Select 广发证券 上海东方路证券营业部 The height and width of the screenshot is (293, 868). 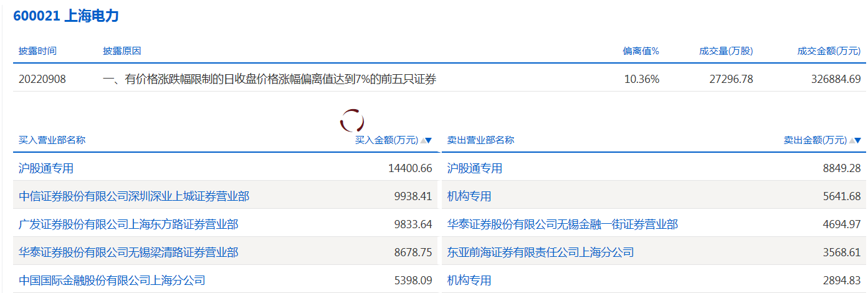[128, 224]
